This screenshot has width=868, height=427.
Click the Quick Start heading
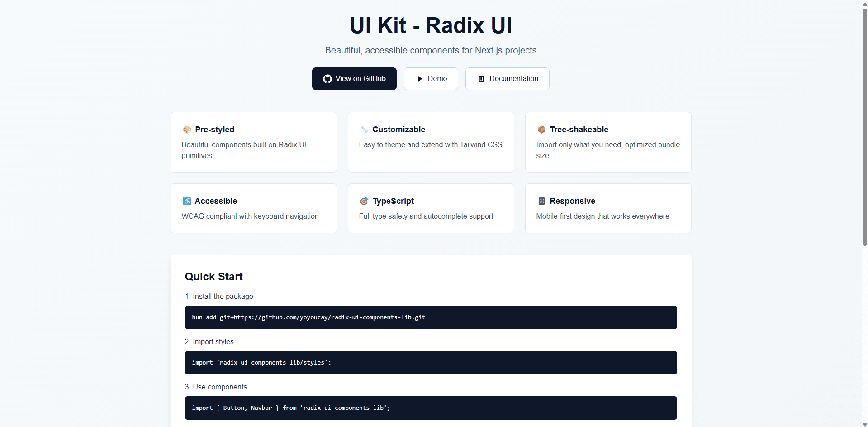(x=213, y=276)
